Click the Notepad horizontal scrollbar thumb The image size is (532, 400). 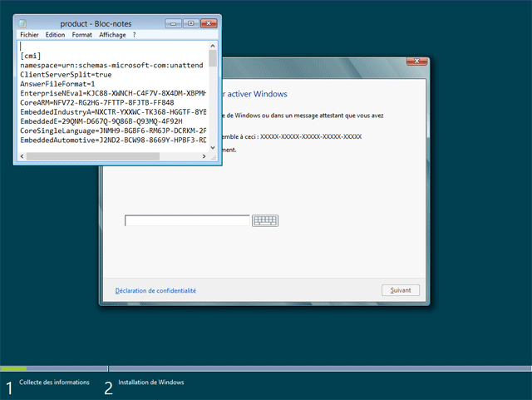coord(93,156)
